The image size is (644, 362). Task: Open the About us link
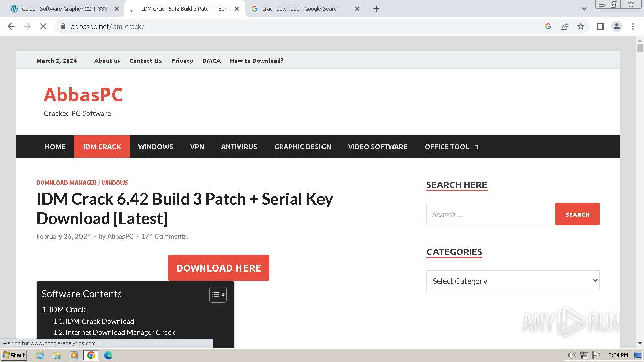[107, 61]
